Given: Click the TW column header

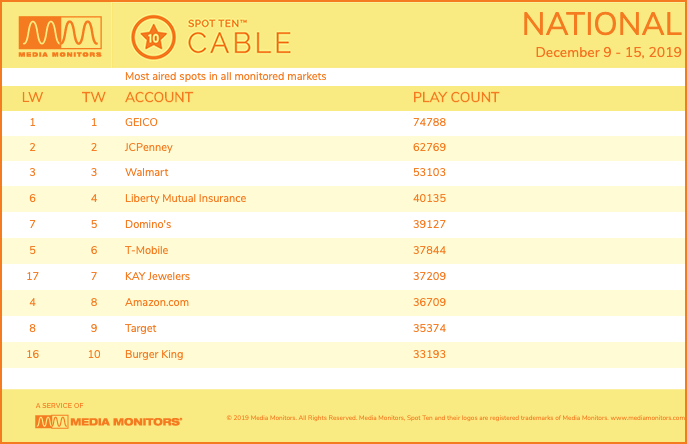Looking at the screenshot, I should 94,97.
